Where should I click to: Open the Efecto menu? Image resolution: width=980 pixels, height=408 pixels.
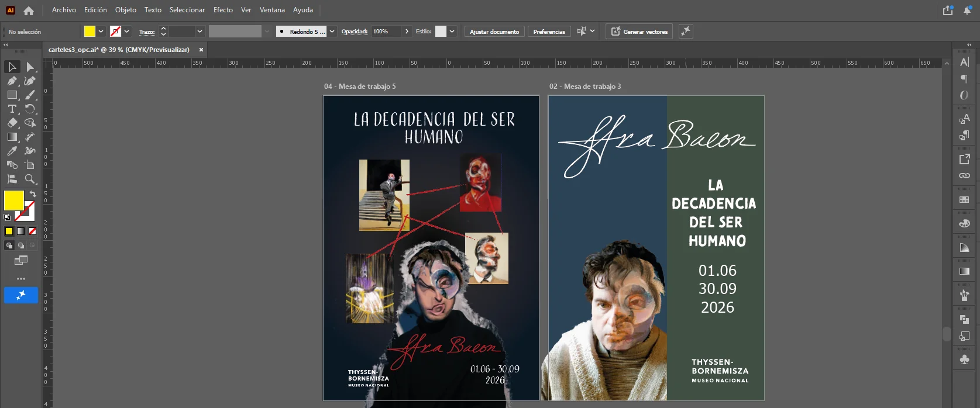[x=223, y=10]
